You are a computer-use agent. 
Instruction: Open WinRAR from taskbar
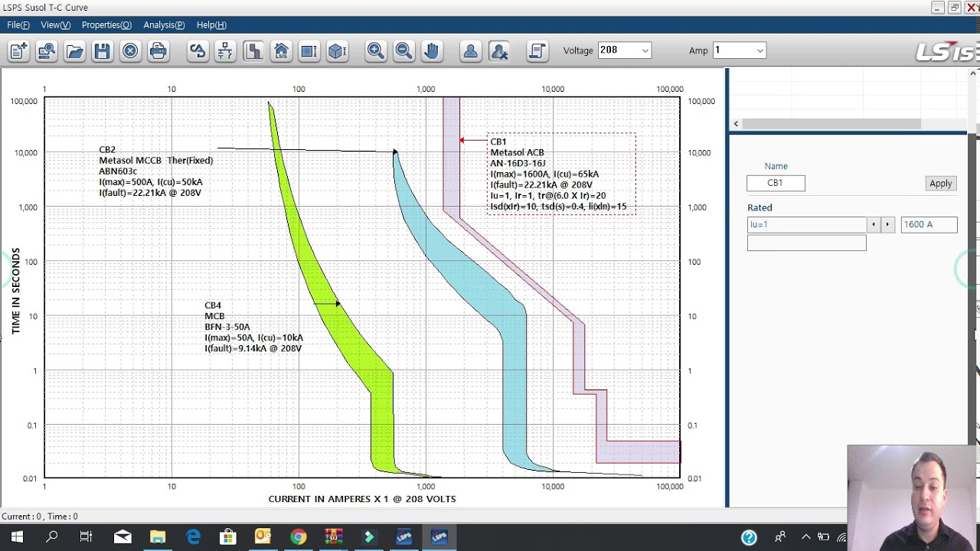333,537
